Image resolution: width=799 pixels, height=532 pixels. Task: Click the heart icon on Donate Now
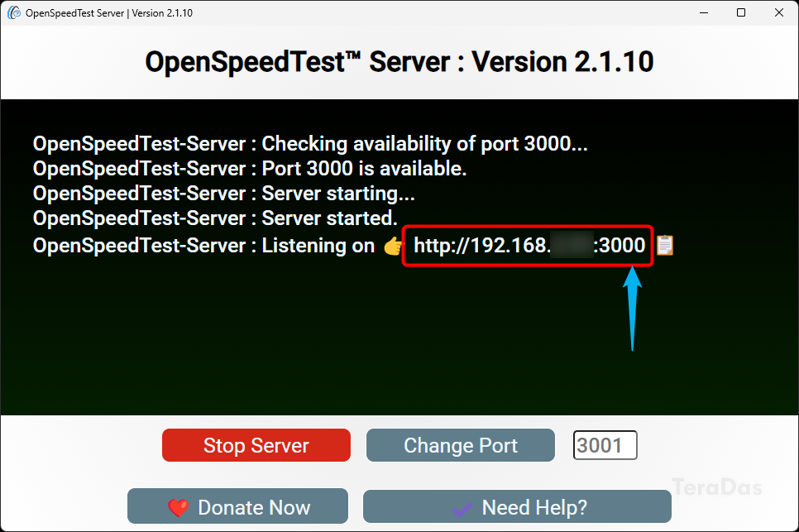[x=178, y=507]
